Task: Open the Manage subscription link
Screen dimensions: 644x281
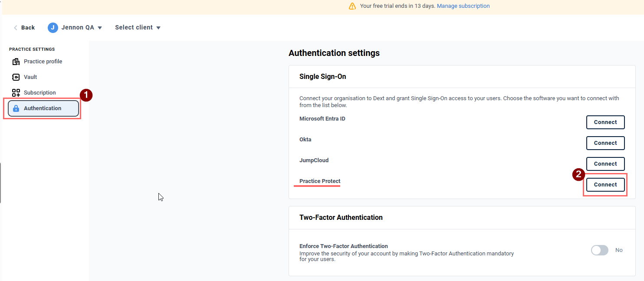Action: coord(463,6)
